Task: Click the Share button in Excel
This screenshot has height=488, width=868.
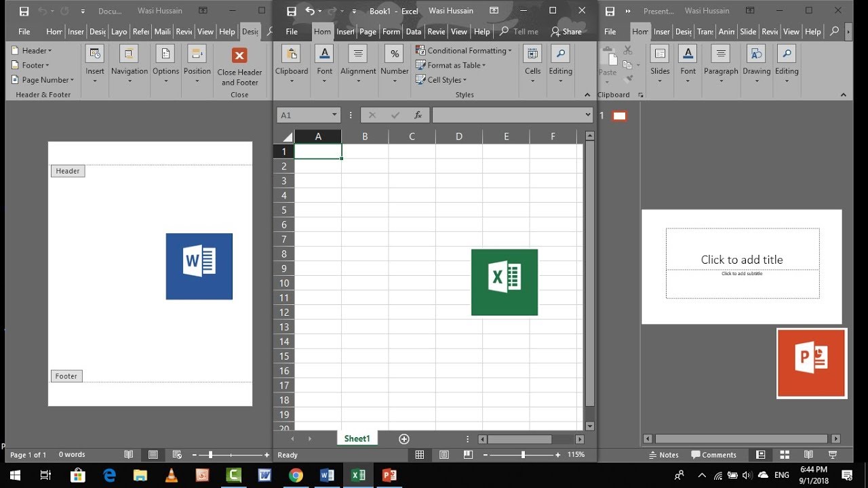Action: click(566, 32)
